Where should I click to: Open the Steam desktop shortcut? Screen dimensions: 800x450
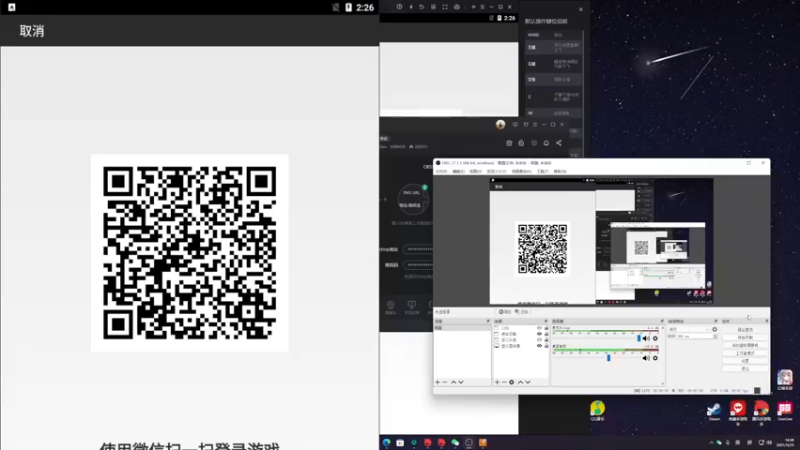pos(714,411)
